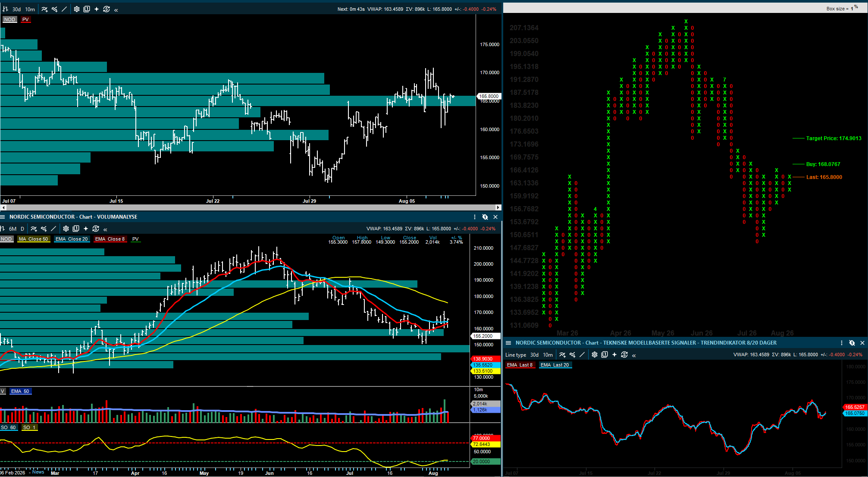Open 30d period dropdown in top chart
Image resolution: width=868 pixels, height=477 pixels.
coord(17,9)
